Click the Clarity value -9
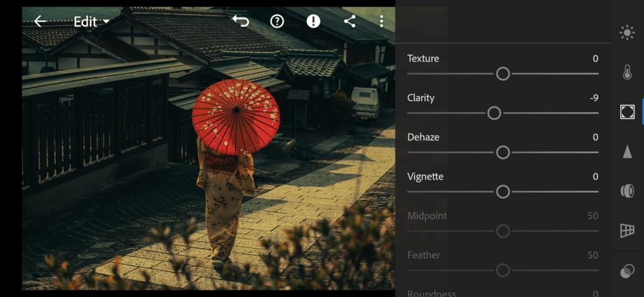This screenshot has height=297, width=644. click(x=594, y=98)
